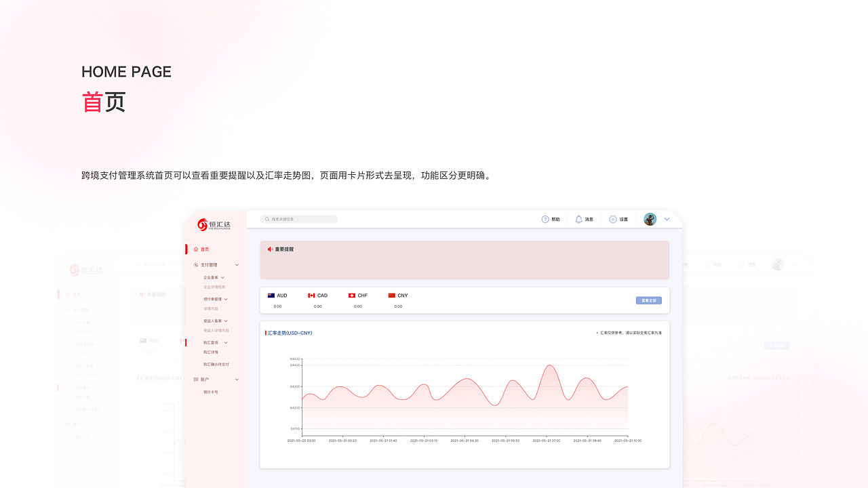
Task: Click the 0.00 value under AUD
Action: click(277, 306)
